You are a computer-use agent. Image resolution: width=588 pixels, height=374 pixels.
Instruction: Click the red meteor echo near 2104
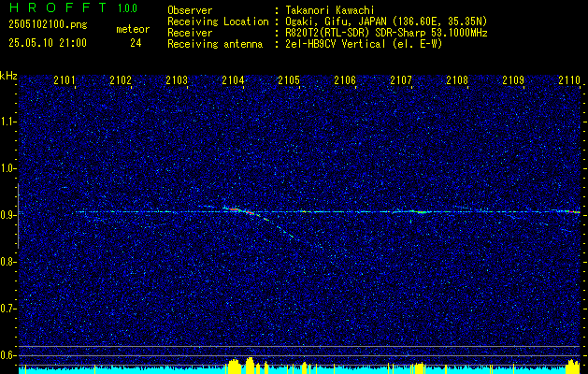tap(240, 210)
